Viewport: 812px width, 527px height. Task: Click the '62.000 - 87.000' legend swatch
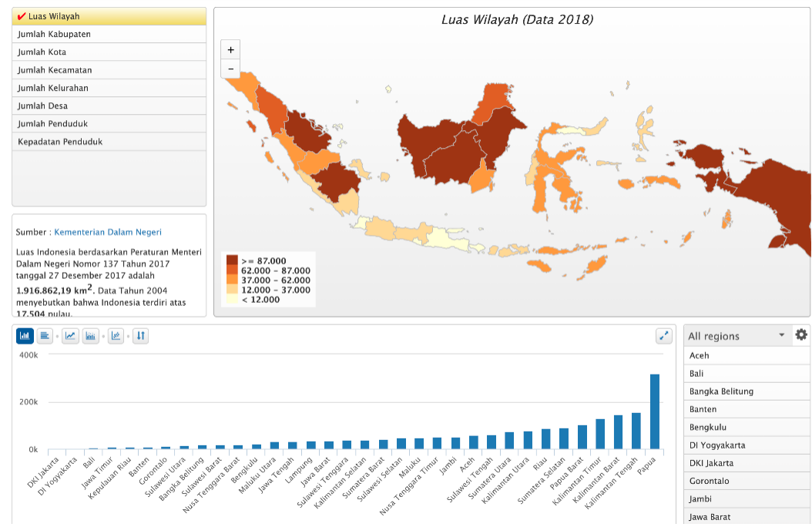[232, 270]
